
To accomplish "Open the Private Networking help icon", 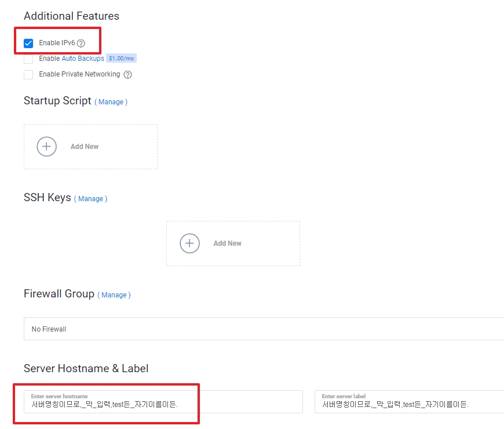I will 127,75.
